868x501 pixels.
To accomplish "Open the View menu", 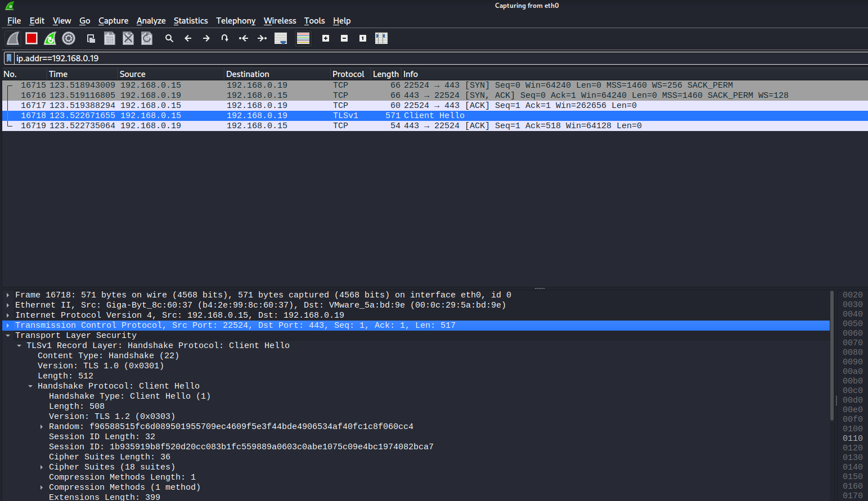I will [62, 21].
